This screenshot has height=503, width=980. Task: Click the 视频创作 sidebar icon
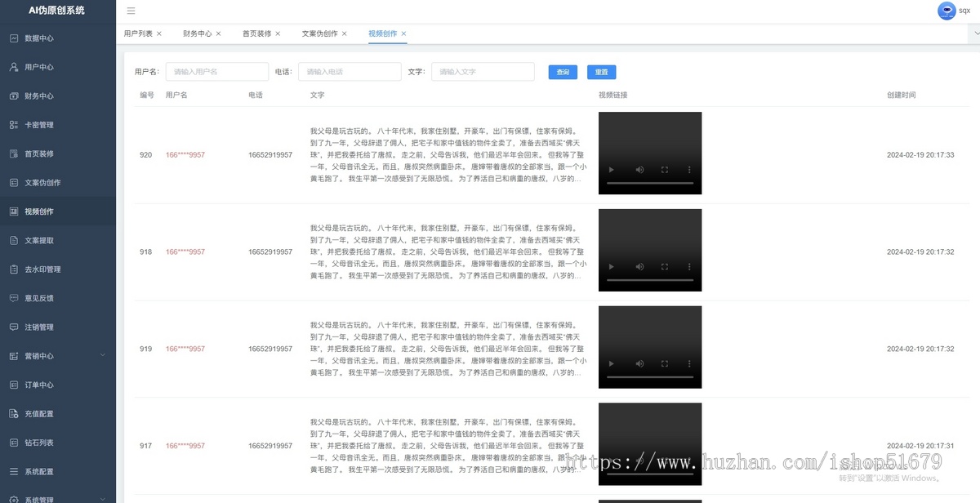tap(14, 211)
